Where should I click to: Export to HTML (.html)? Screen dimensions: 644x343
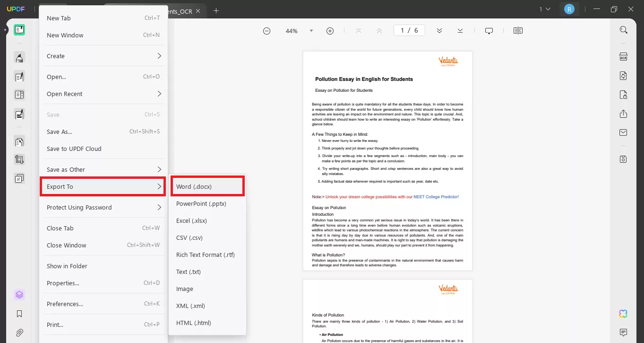[207, 323]
